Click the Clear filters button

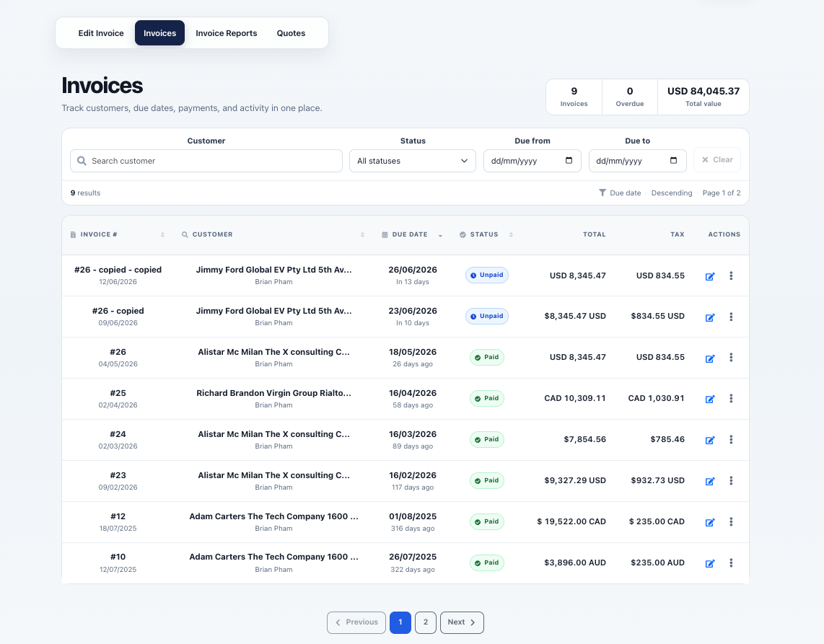[717, 159]
